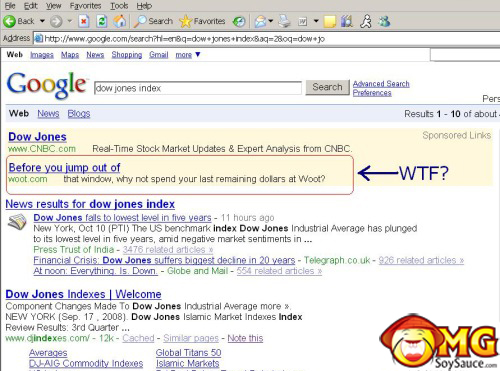500x371 pixels.
Task: Expand the Mail button dropdown arrow
Action: point(271,21)
